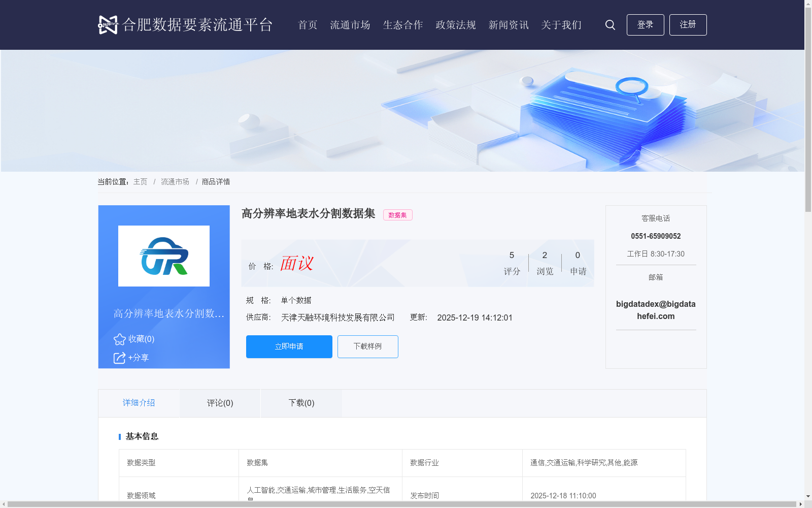Click the 登录 login button

pyautogui.click(x=645, y=25)
